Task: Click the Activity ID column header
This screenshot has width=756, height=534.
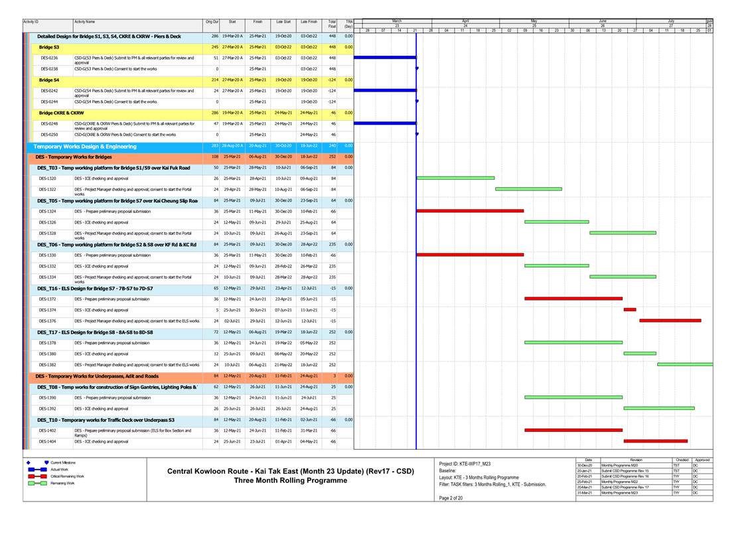Action: point(31,22)
